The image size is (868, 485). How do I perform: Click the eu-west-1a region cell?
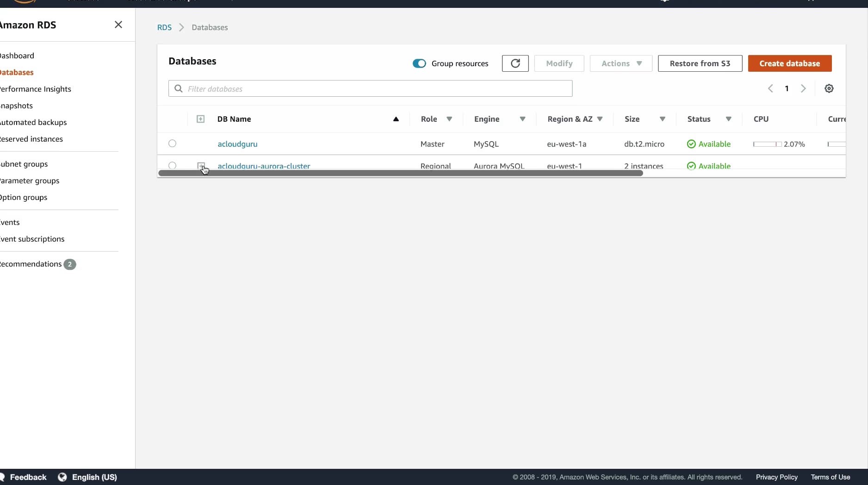566,144
